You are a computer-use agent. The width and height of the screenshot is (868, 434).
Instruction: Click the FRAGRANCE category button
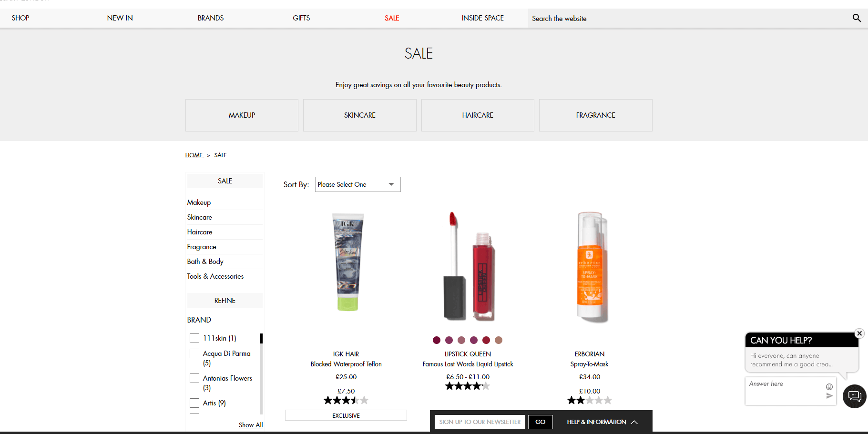596,115
